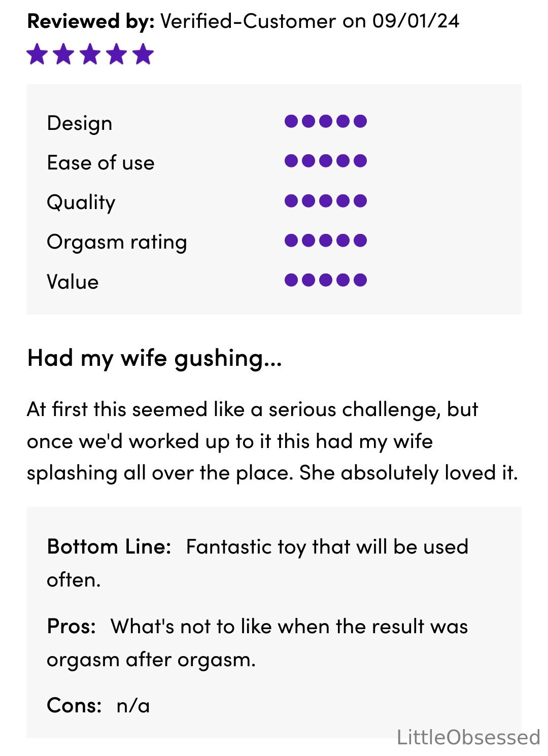548x756 pixels.
Task: Click the middle dot in the Ease of use rating
Action: pos(326,161)
